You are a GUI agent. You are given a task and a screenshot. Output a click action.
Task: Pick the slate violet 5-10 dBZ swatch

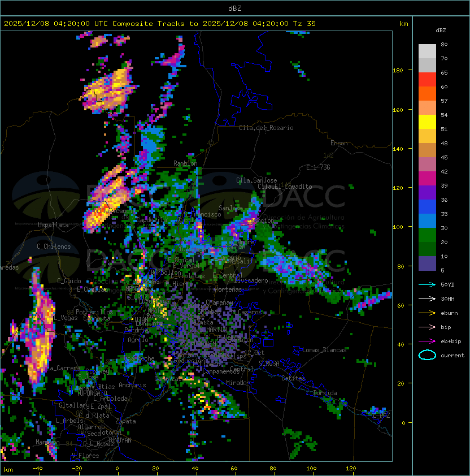pyautogui.click(x=427, y=263)
